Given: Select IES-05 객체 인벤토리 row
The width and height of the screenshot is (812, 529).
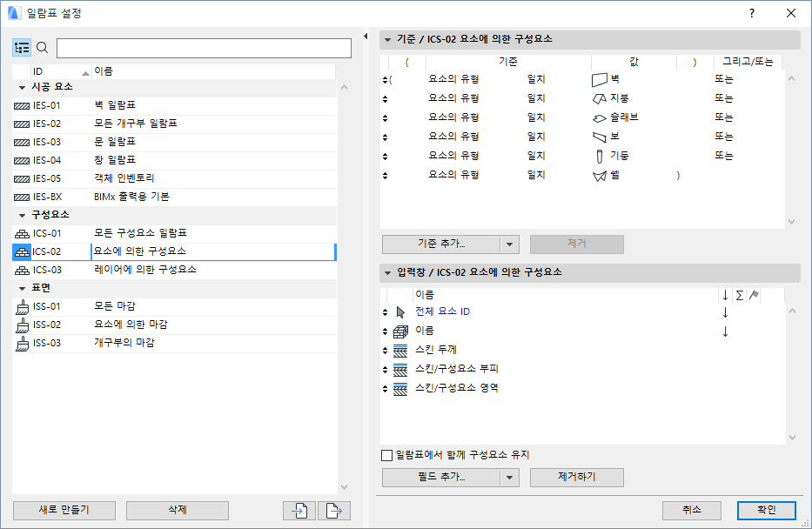Looking at the screenshot, I should pyautogui.click(x=175, y=179).
